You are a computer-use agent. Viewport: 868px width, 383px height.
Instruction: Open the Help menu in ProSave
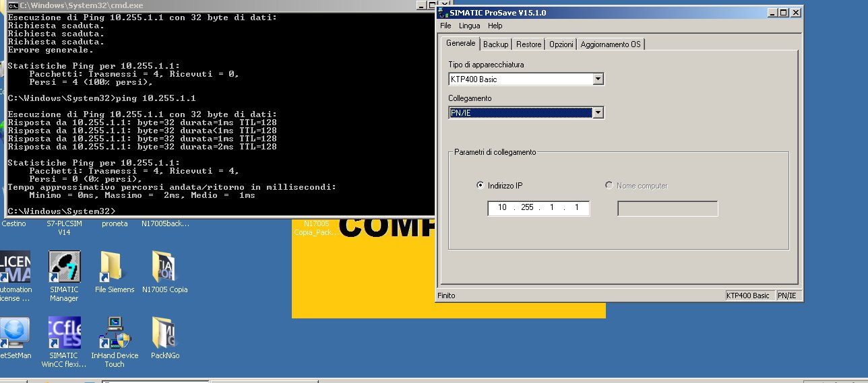coord(495,26)
